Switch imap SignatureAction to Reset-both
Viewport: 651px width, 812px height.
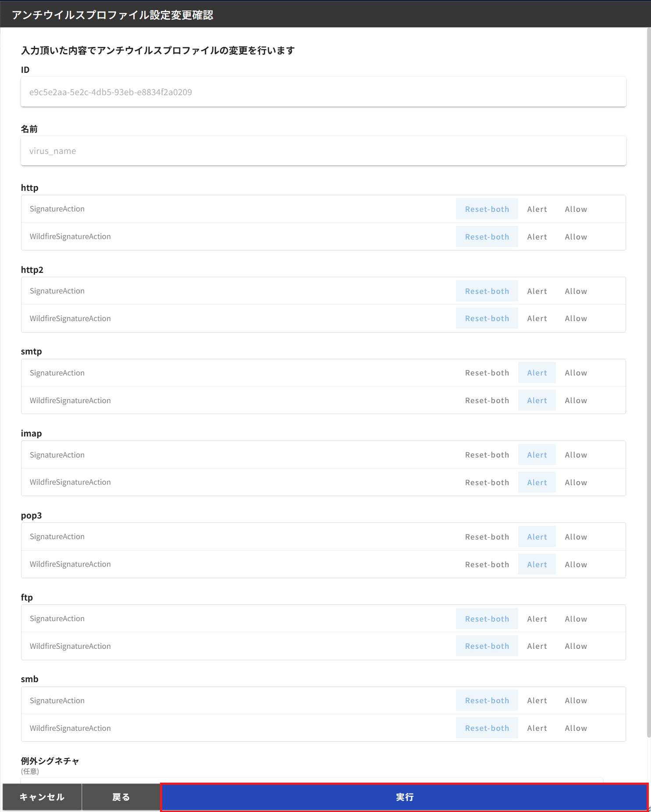coord(487,455)
